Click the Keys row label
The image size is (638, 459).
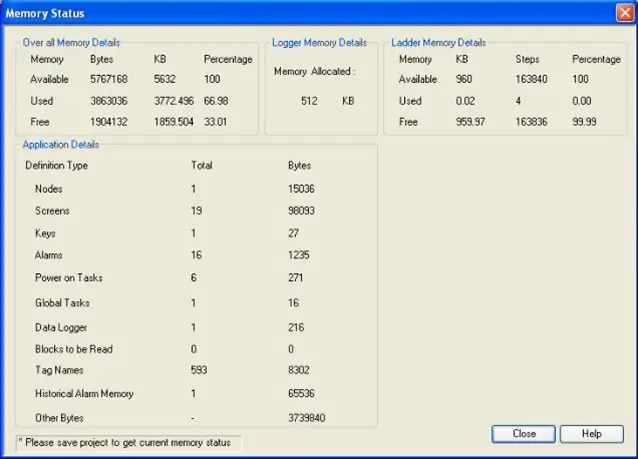[45, 234]
